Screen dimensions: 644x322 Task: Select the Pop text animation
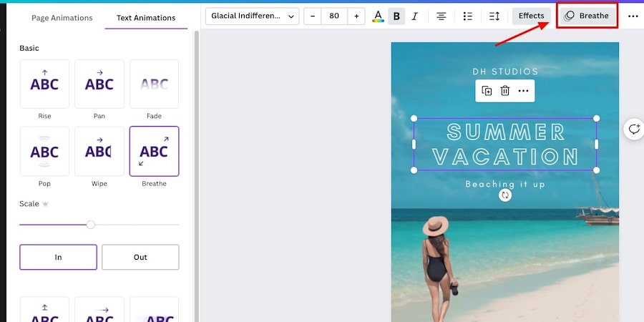(44, 151)
